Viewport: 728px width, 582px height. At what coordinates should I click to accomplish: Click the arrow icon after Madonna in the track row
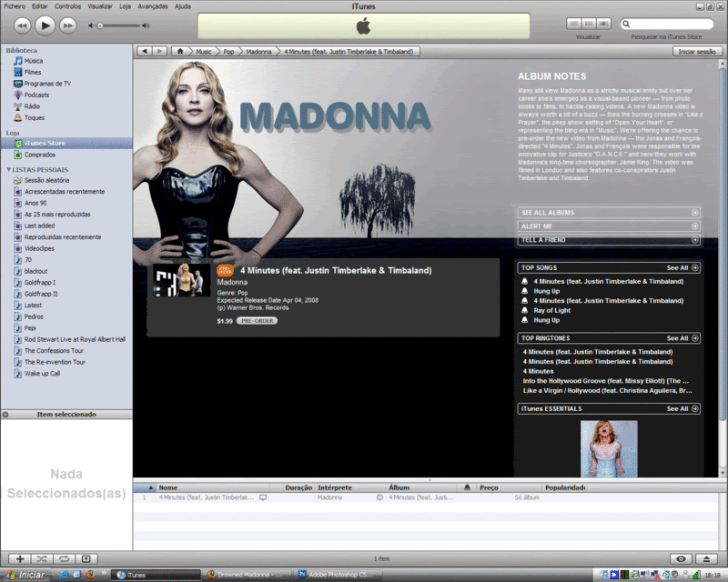379,497
